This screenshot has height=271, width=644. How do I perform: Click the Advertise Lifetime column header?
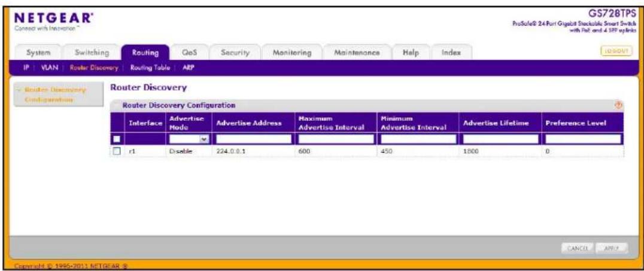[x=500, y=123]
